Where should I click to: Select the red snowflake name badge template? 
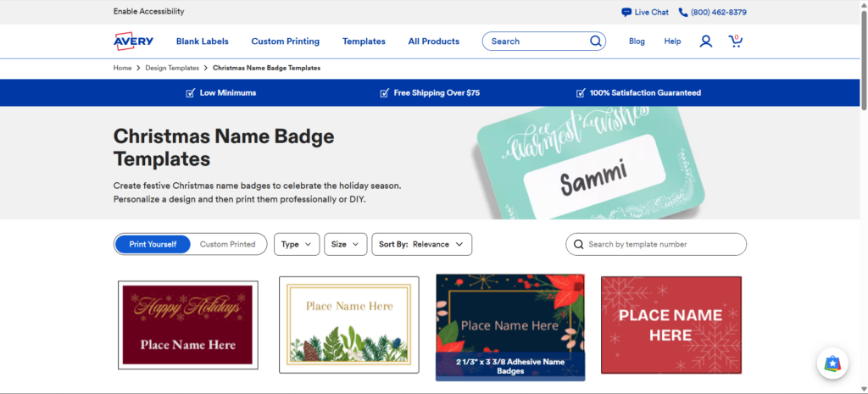pos(671,325)
